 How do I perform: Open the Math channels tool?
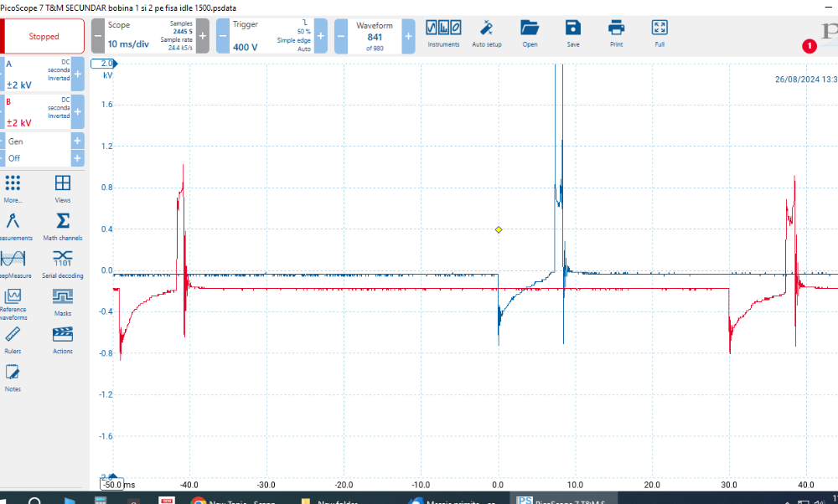coord(63,225)
